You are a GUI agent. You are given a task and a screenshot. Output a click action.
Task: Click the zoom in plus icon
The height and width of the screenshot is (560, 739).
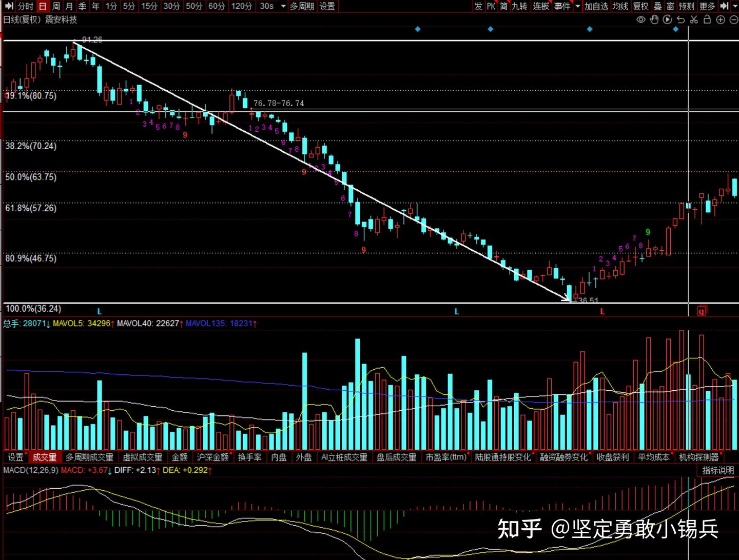721,19
